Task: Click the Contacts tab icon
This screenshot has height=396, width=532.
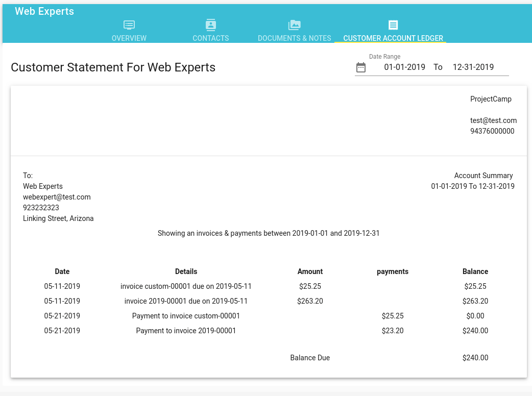Action: click(211, 25)
